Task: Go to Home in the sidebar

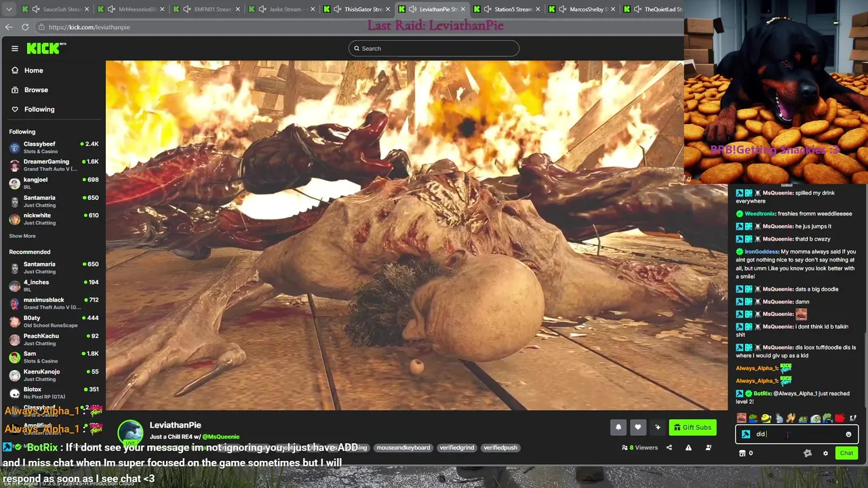Action: pos(27,70)
